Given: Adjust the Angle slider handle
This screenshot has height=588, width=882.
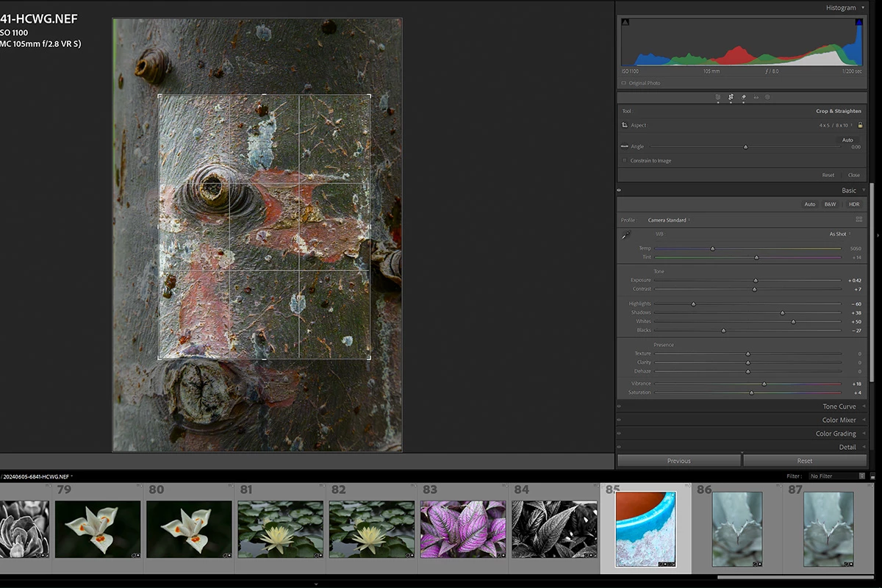Looking at the screenshot, I should [x=745, y=147].
